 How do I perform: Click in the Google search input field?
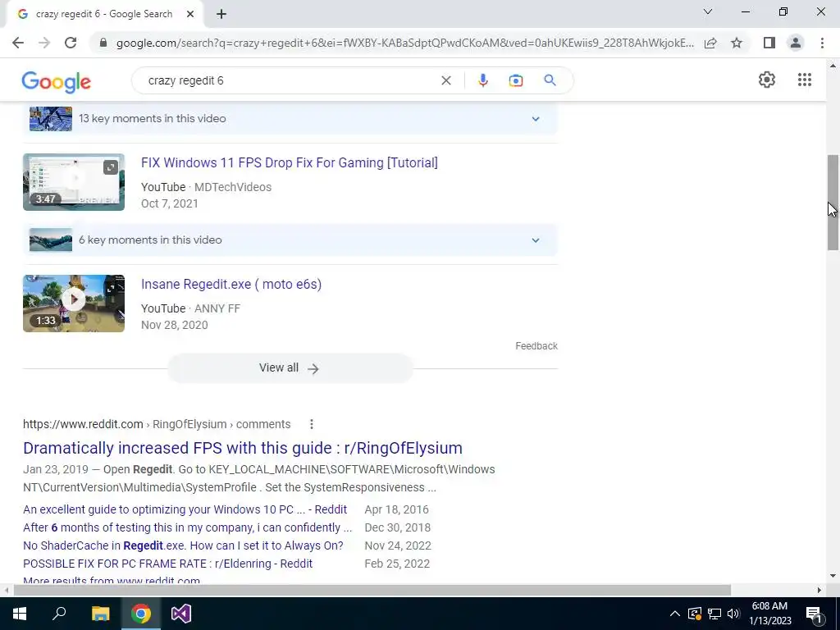click(x=290, y=80)
